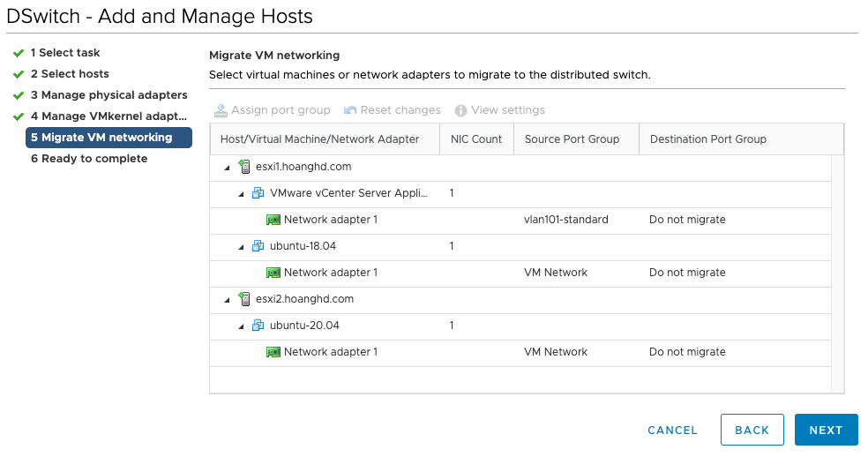Click the View settings button
This screenshot has height=457, width=868.
pos(500,110)
